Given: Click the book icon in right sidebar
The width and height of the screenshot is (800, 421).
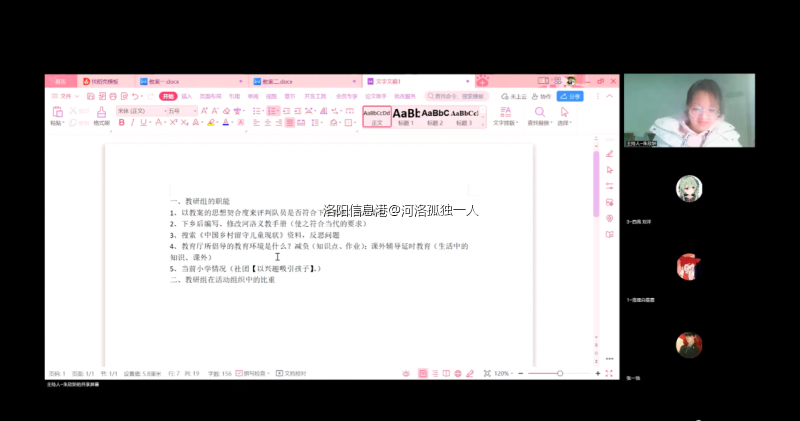Looking at the screenshot, I should [610, 235].
